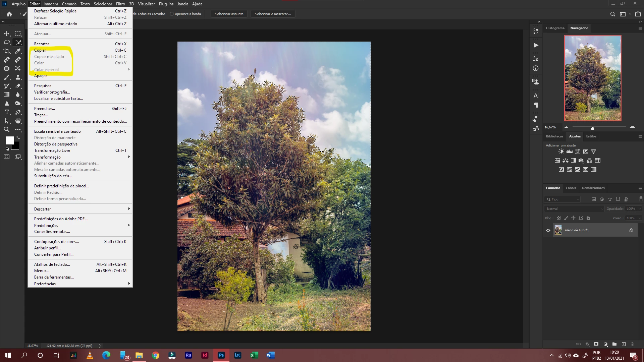The width and height of the screenshot is (644, 362).
Task: Click the Add layer mask icon
Action: pyautogui.click(x=596, y=344)
